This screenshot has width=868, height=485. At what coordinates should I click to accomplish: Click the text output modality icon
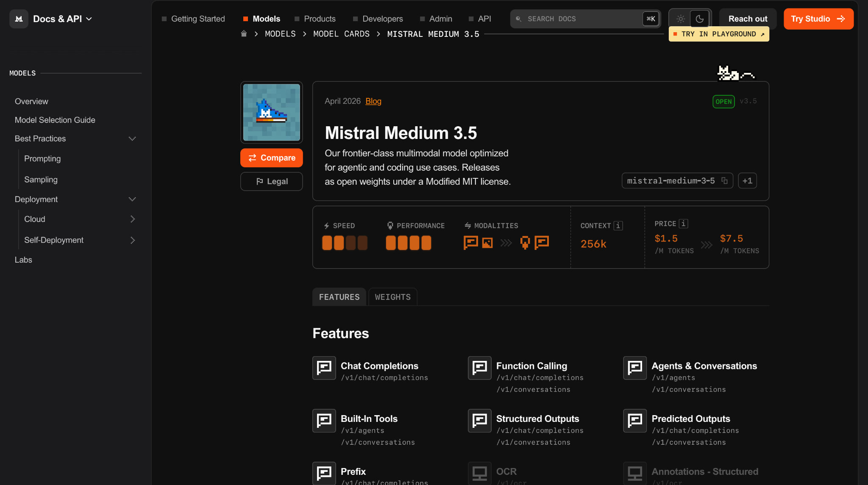click(542, 243)
